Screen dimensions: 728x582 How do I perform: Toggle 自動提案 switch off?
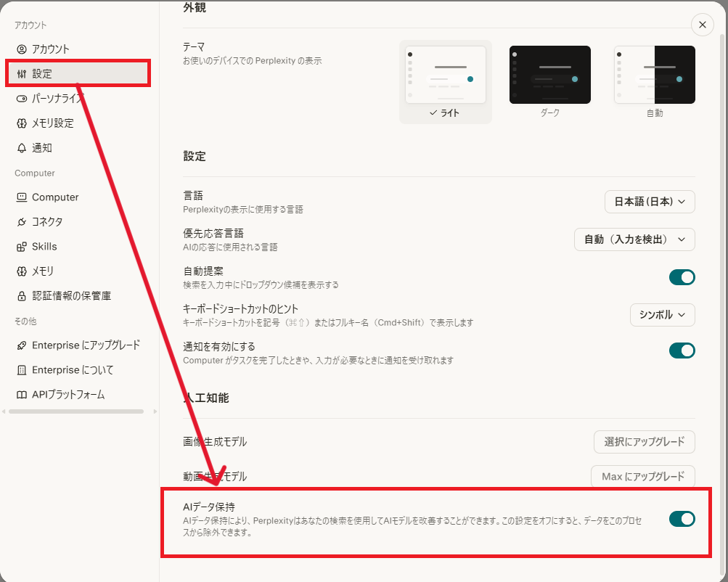682,277
